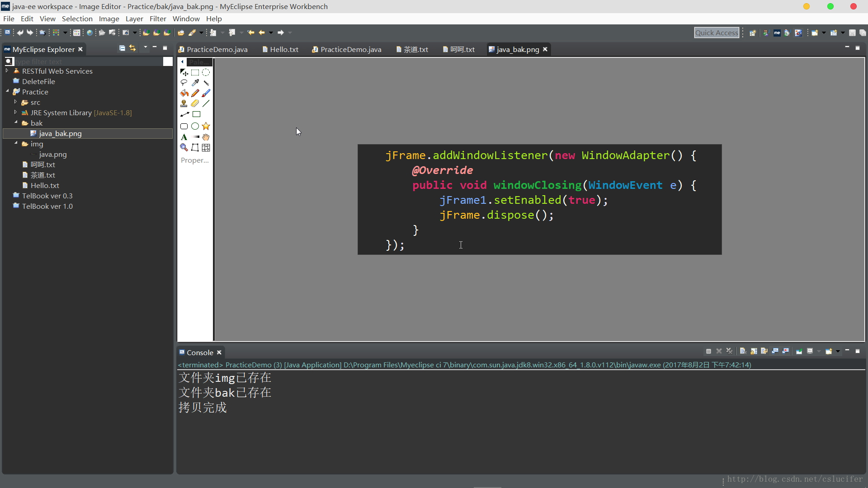The image size is (868, 488).
Task: Select the crop tool in image editor
Action: 184,71
